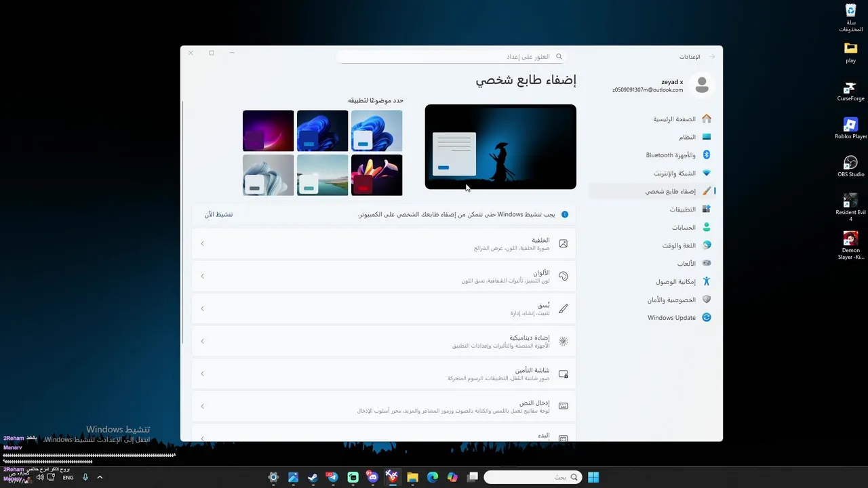Click the microphone tray icon

point(85,477)
